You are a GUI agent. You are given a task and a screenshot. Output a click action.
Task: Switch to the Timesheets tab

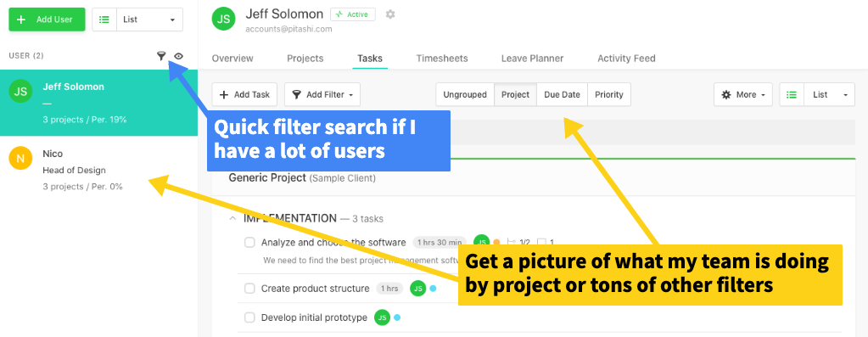pos(442,58)
